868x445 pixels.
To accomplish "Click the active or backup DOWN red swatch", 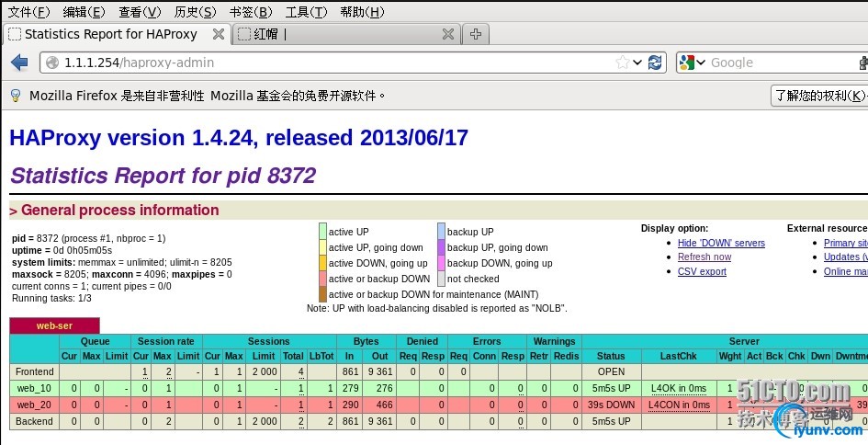I will (x=322, y=279).
